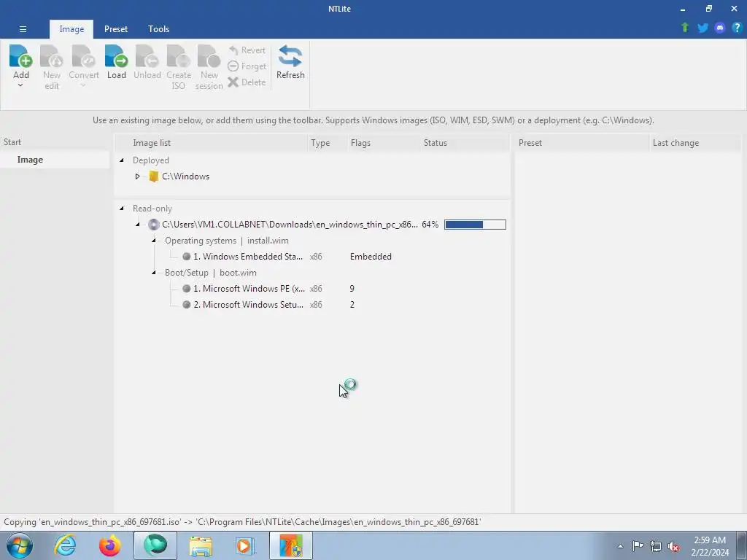The width and height of the screenshot is (747, 560).
Task: Collapse the en_windows_thin_pc ISO node
Action: coord(138,225)
